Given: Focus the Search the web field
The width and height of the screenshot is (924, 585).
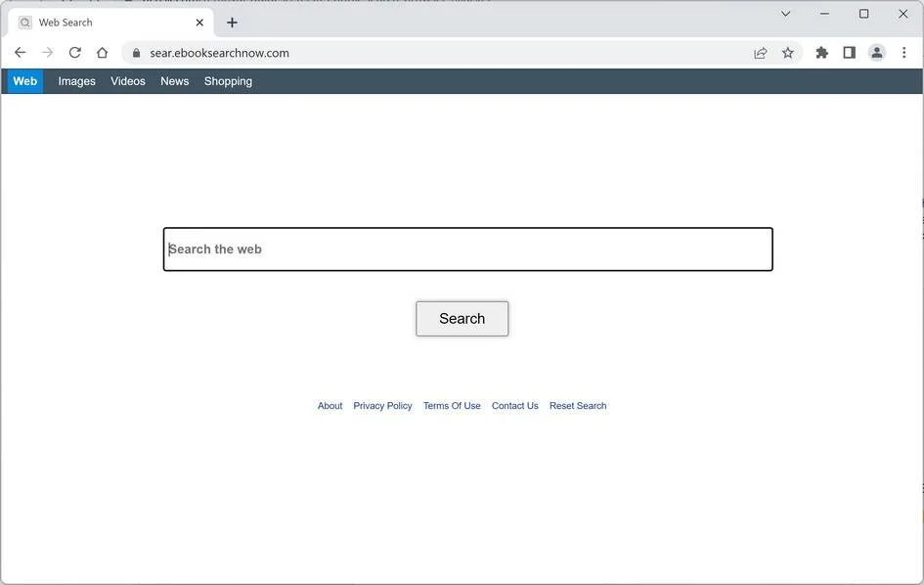Looking at the screenshot, I should (468, 249).
